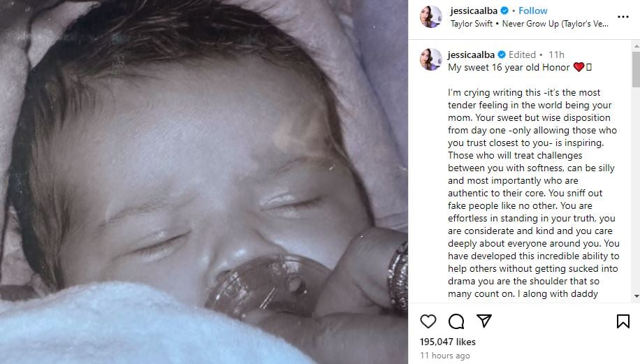Viewport: 640px width, 364px height.
Task: Click the scrollbar down arrow in caption panel
Action: pyautogui.click(x=637, y=296)
